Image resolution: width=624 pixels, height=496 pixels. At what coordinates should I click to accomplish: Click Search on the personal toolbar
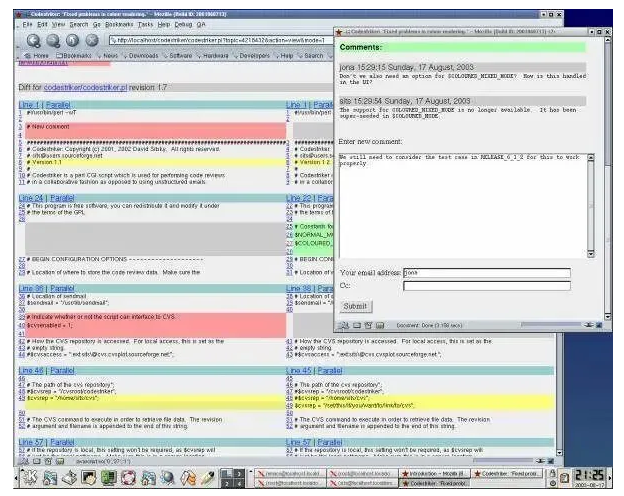pyautogui.click(x=310, y=56)
